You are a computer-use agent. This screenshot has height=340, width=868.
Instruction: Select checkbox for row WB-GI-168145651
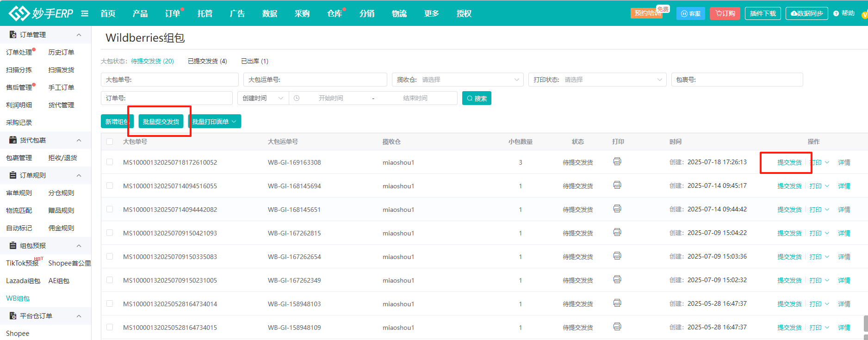(110, 209)
